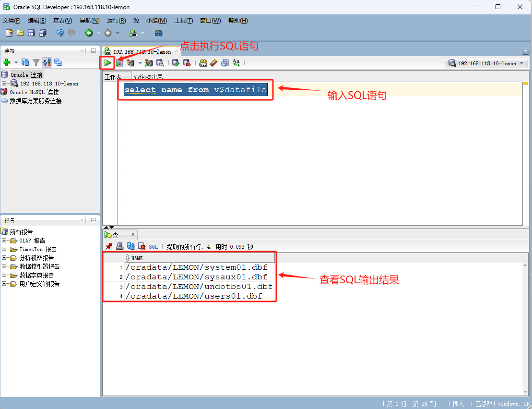The image size is (532, 409).
Task: Click the Run Script icon
Action: (x=119, y=62)
